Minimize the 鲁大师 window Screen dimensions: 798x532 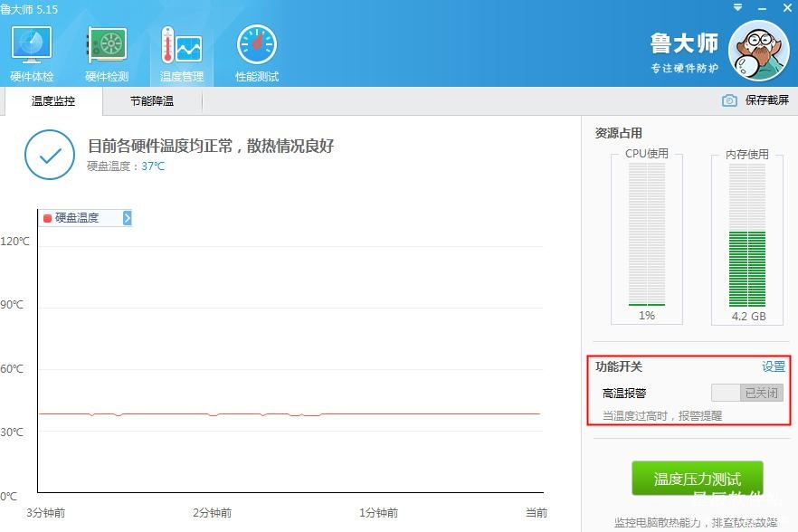(x=762, y=9)
